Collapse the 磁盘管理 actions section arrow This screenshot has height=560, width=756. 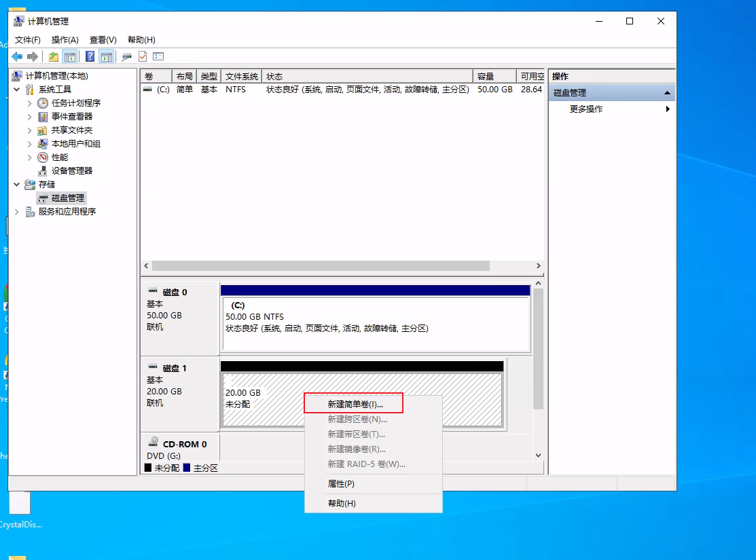click(667, 92)
